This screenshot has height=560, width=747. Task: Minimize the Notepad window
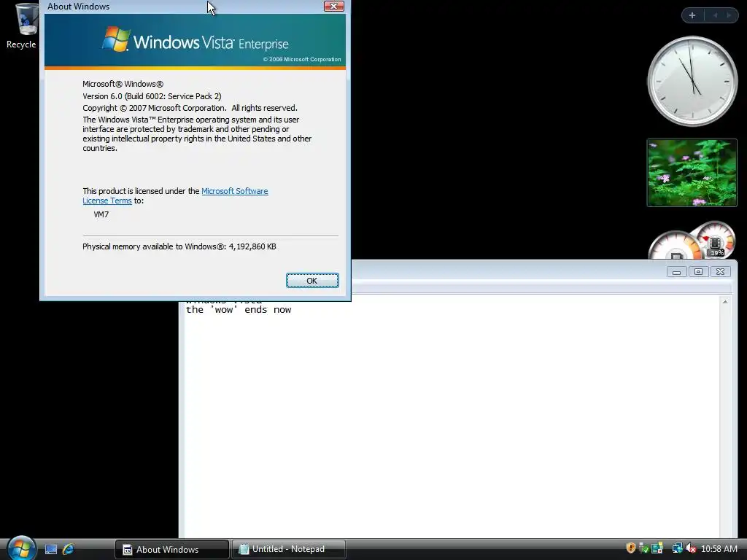pyautogui.click(x=676, y=272)
